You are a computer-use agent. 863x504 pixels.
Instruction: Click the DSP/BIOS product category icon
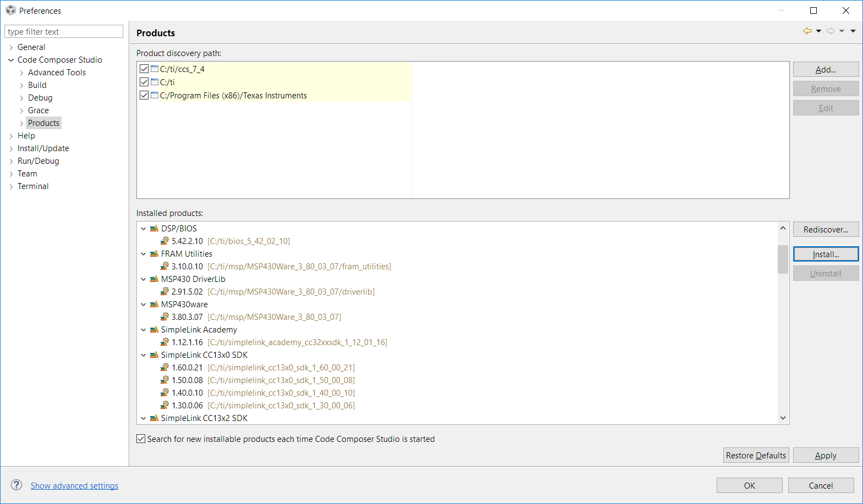(154, 229)
